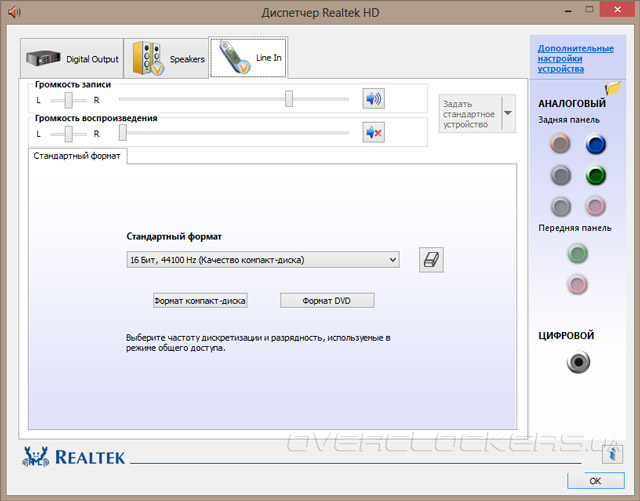
Task: Click the Стандартный формат sub-tab
Action: (x=77, y=156)
